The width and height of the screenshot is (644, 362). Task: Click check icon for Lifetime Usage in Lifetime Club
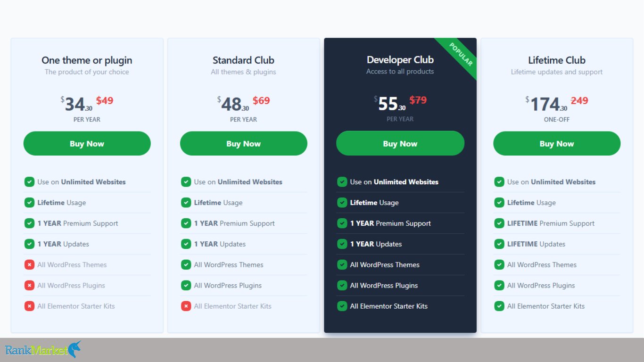499,203
